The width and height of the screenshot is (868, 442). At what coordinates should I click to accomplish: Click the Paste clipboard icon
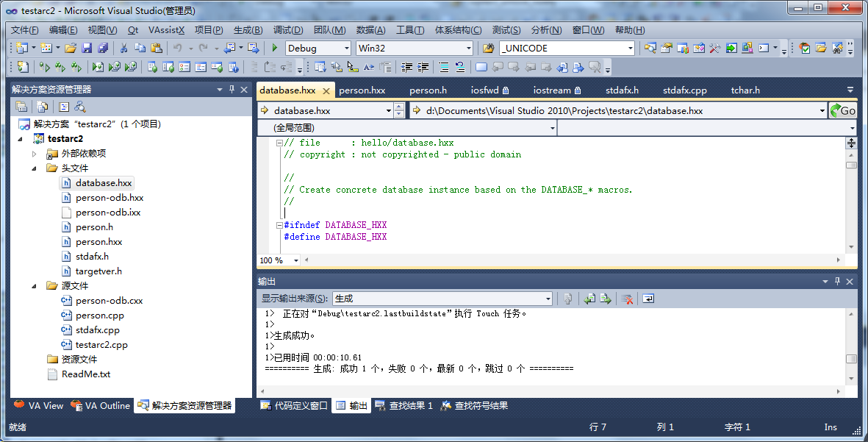tap(157, 49)
